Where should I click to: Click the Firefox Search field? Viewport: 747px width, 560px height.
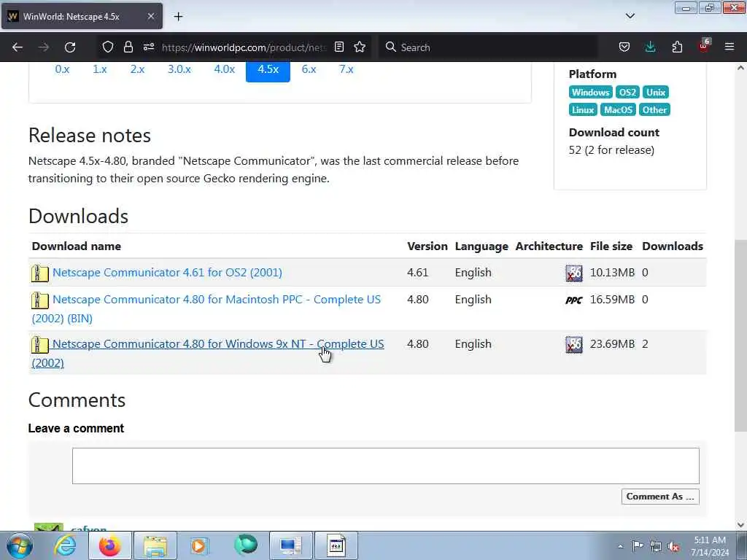point(488,47)
